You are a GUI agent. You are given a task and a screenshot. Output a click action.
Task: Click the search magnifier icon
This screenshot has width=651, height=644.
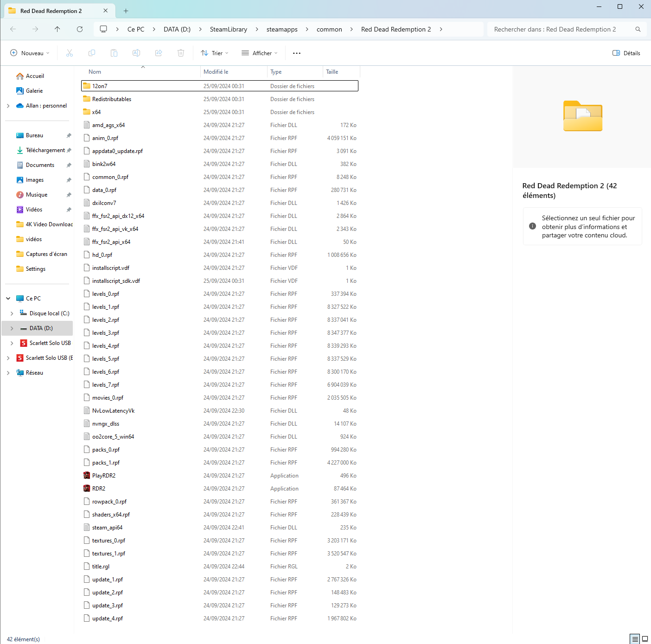click(638, 29)
